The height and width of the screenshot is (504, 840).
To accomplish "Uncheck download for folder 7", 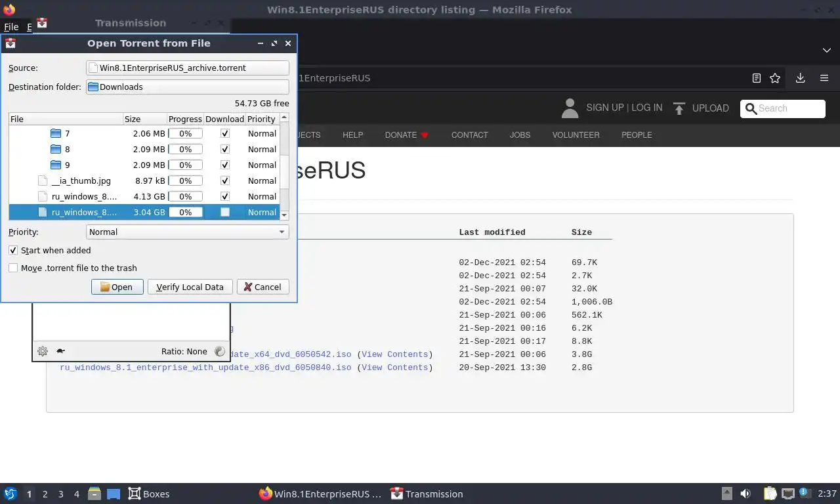I will [225, 133].
